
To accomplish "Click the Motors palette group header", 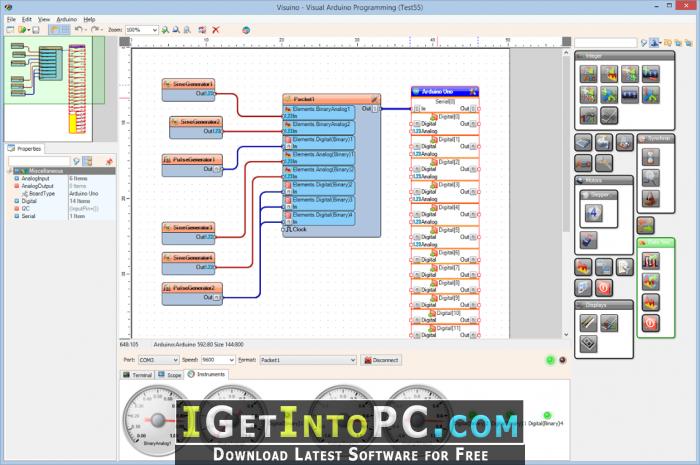I will point(604,180).
